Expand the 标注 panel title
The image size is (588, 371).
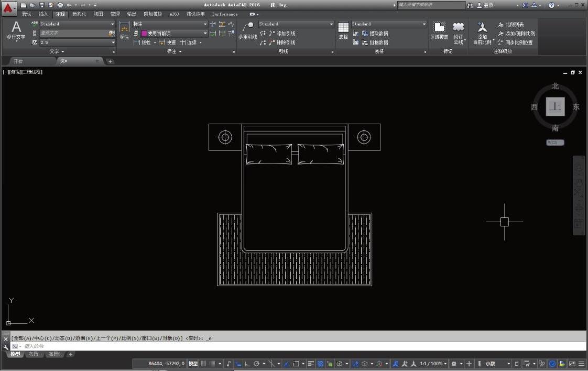tap(174, 51)
